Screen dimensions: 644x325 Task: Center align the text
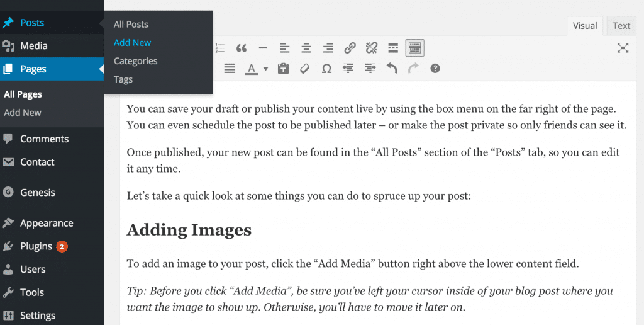306,48
